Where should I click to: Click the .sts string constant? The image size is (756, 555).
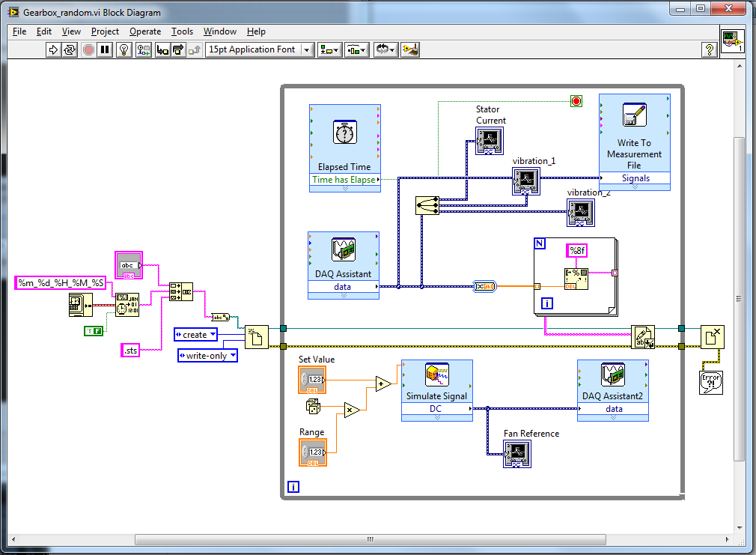pyautogui.click(x=130, y=351)
